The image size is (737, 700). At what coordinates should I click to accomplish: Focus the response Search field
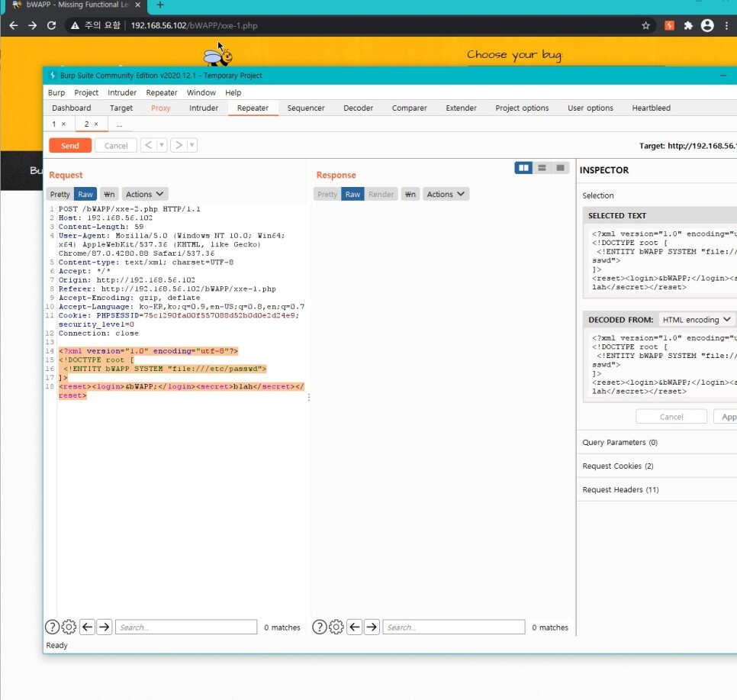(x=454, y=627)
